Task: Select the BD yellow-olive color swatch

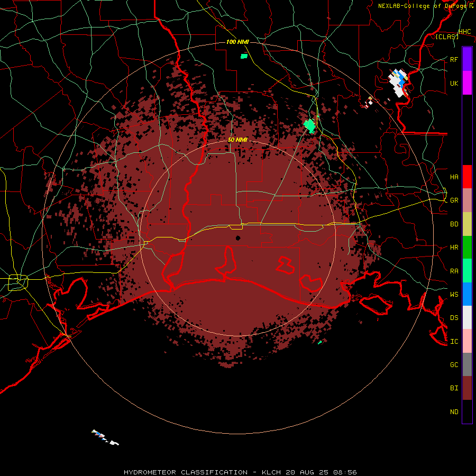Action: click(x=467, y=224)
